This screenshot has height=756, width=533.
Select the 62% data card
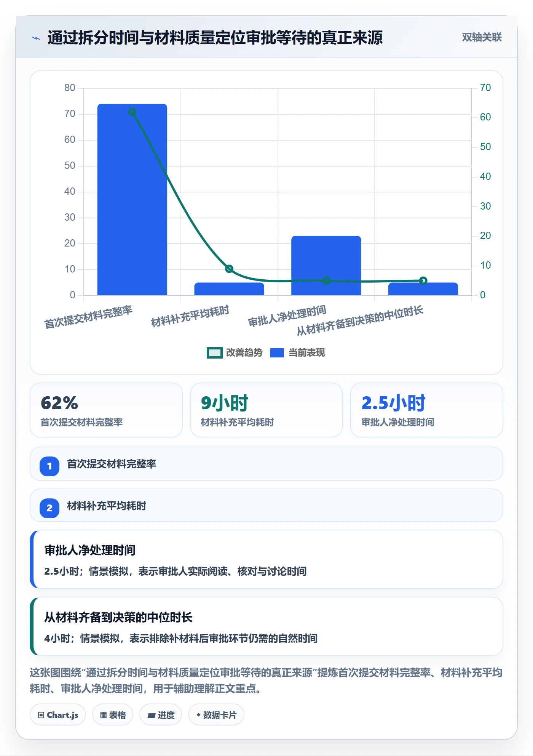pos(106,410)
